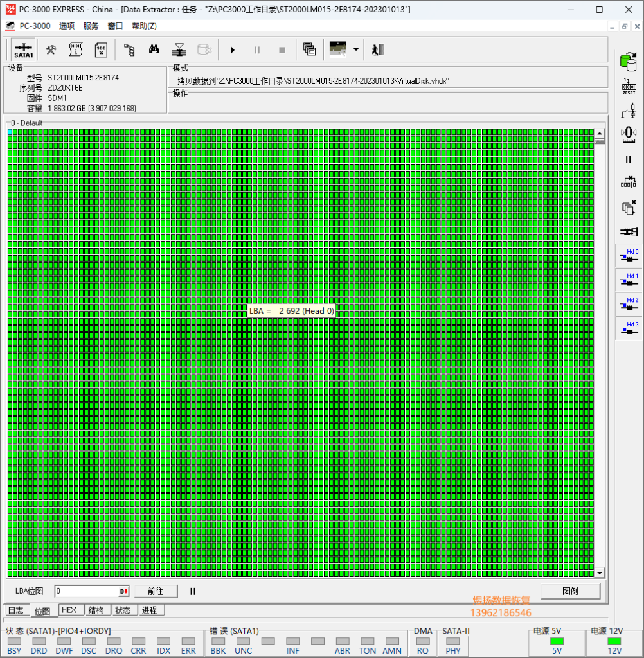Click the connector plug icon in sidebar
Screen dimensions: 644x658
(x=629, y=231)
